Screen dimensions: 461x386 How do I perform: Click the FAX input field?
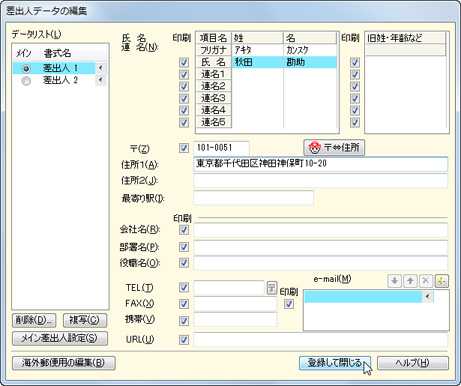tap(235, 304)
